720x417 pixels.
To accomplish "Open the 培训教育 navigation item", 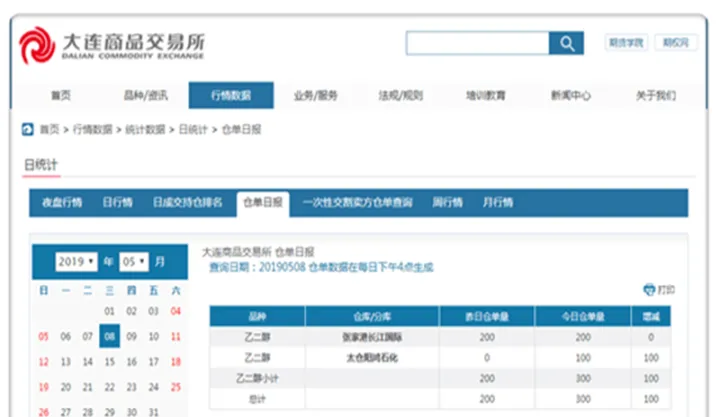I will 486,95.
